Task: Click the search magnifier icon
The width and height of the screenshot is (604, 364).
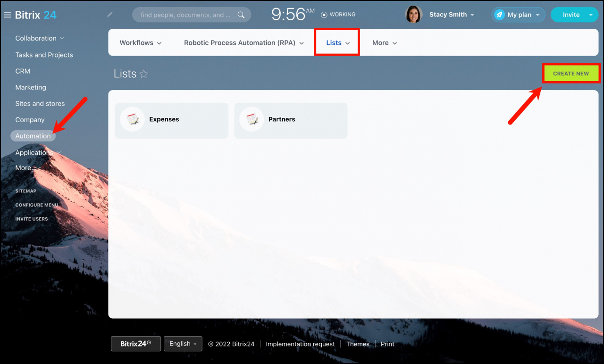Action: click(x=241, y=15)
